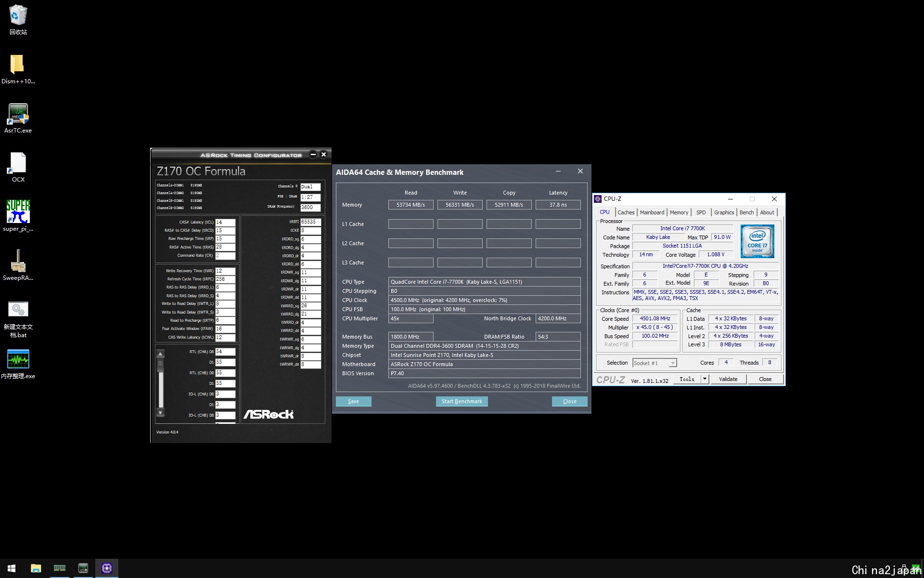Image resolution: width=924 pixels, height=578 pixels.
Task: Select the super_pi desktop icon
Action: (x=18, y=216)
